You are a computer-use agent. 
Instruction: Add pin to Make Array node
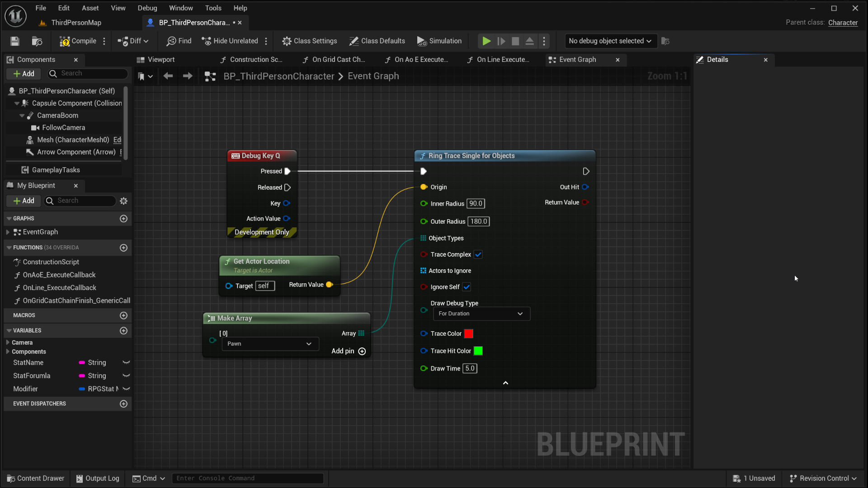point(349,352)
